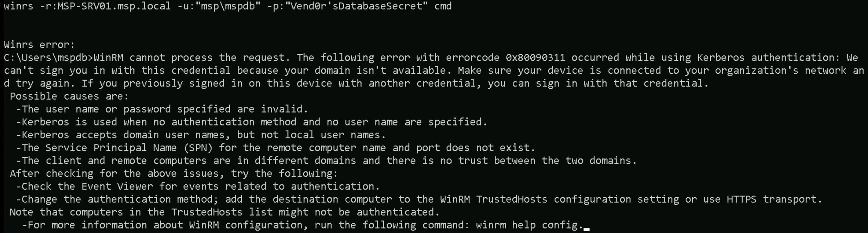Viewport: 868px width, 233px height.
Task: Click the "Possible causes are:" line
Action: tap(69, 96)
